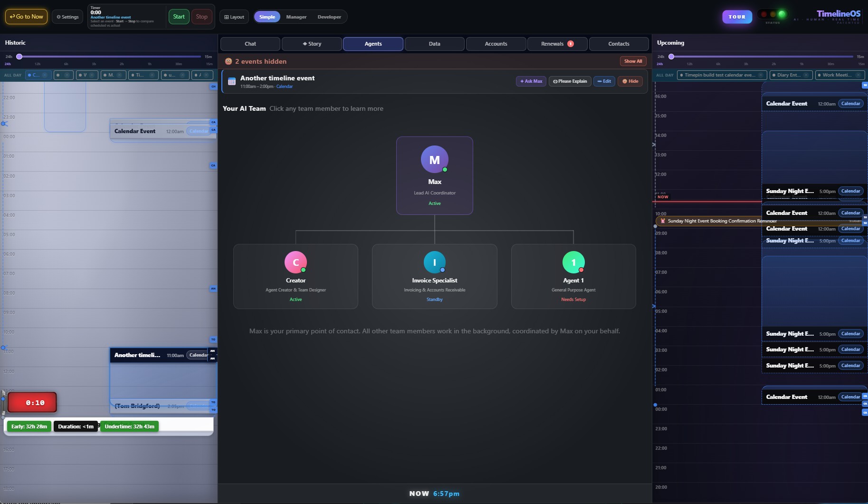Viewport: 868px width, 504px height.
Task: Open the Another timeli... card in Historic
Action: 163,355
